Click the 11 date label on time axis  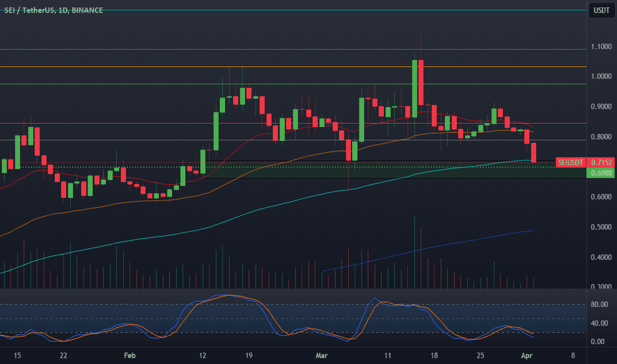[x=387, y=355]
